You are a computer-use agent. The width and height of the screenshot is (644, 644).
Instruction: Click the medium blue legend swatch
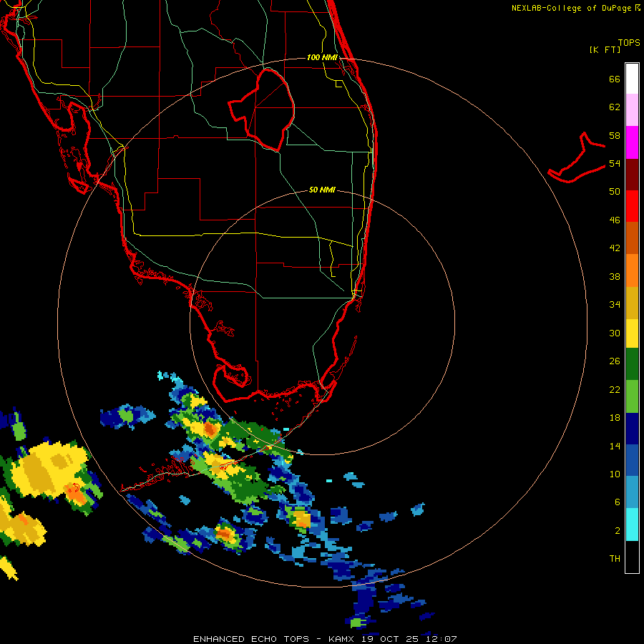[x=632, y=460]
